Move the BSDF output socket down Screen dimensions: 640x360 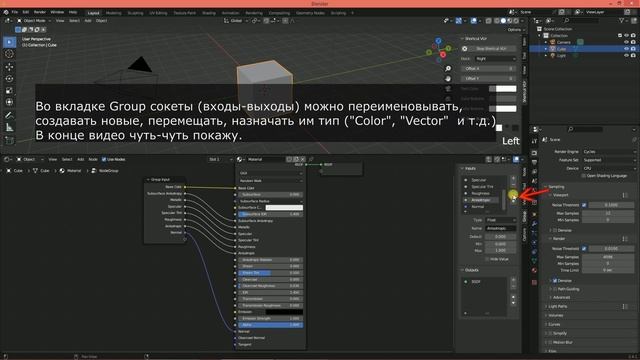pos(513,303)
